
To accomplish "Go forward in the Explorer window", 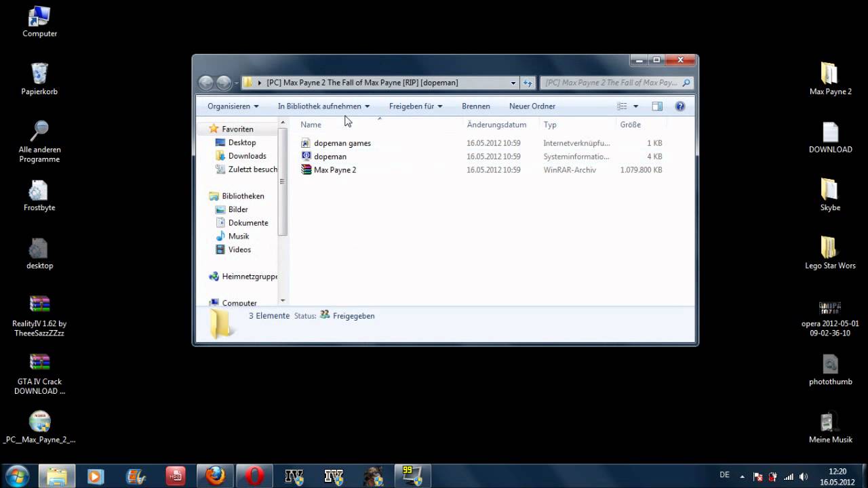I will (x=224, y=83).
